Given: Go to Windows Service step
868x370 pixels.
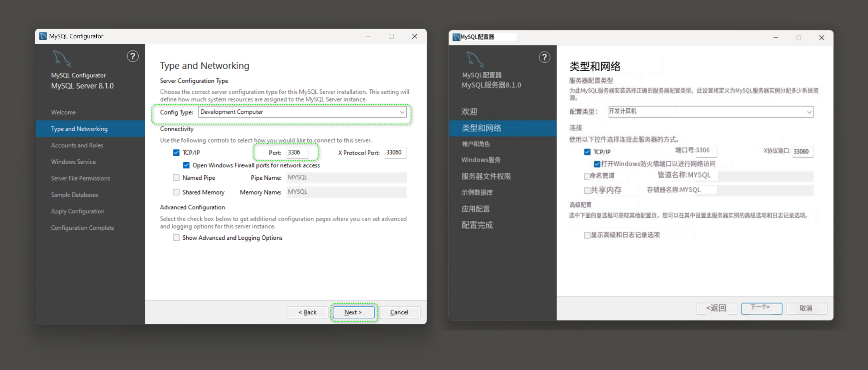Looking at the screenshot, I should (x=73, y=162).
